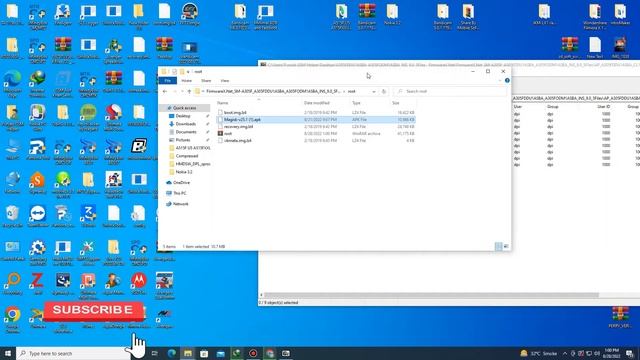The image size is (640, 360).
Task: Open Microsoft Store from the taskbar
Action: click(204, 353)
